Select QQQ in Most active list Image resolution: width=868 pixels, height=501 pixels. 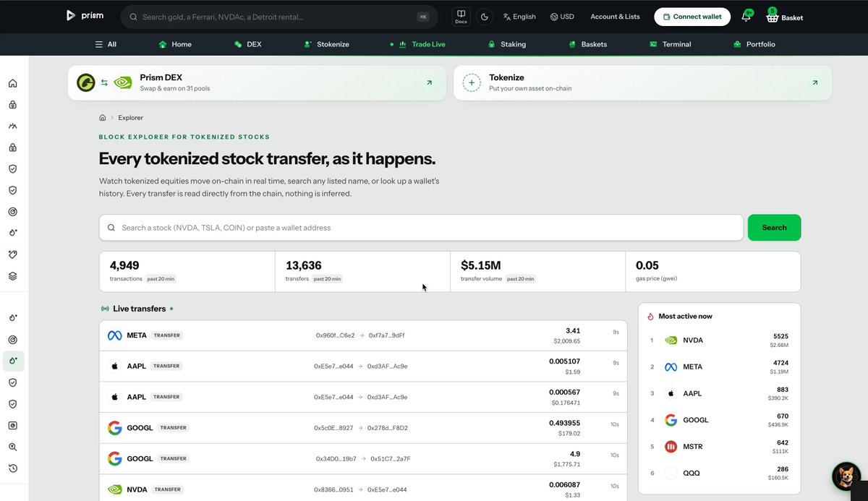(719, 474)
